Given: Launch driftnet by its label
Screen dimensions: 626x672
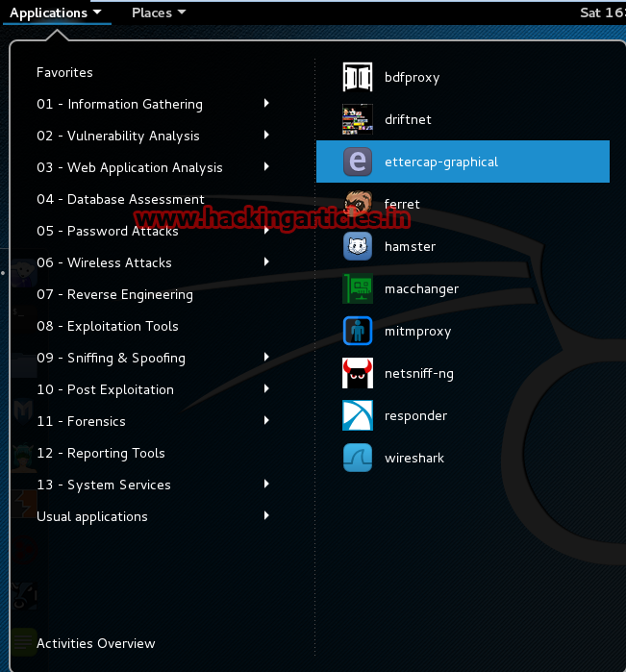Looking at the screenshot, I should (x=408, y=119).
